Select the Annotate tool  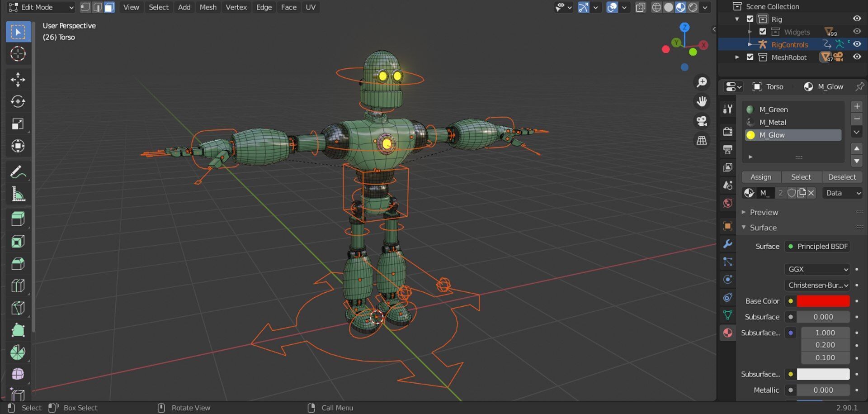pyautogui.click(x=18, y=172)
